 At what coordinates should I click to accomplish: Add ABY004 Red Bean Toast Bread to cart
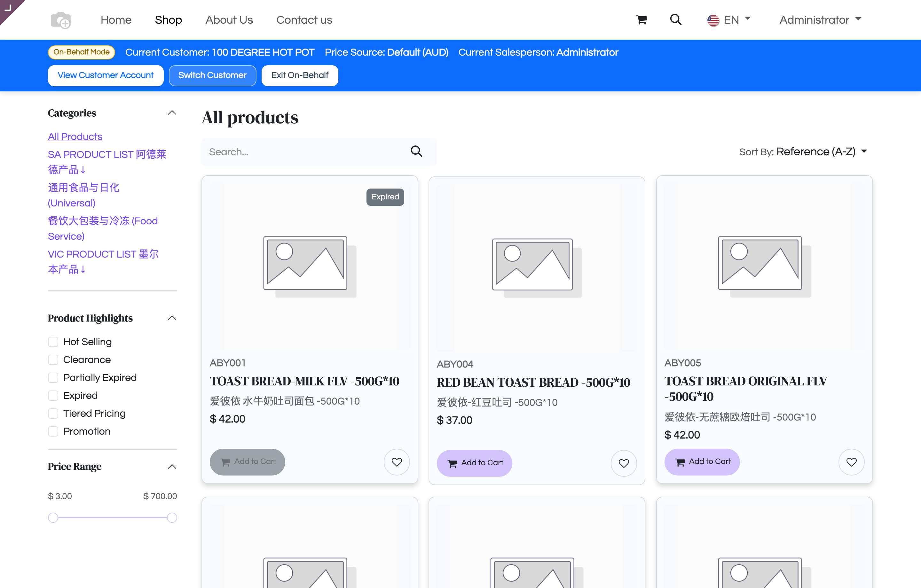click(474, 463)
